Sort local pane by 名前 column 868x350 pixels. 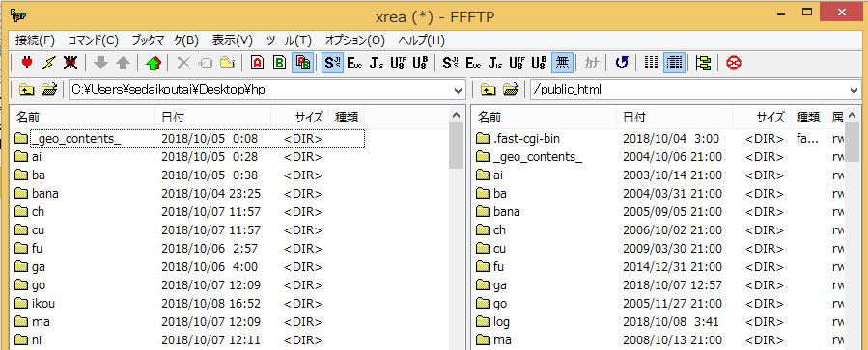tap(83, 117)
